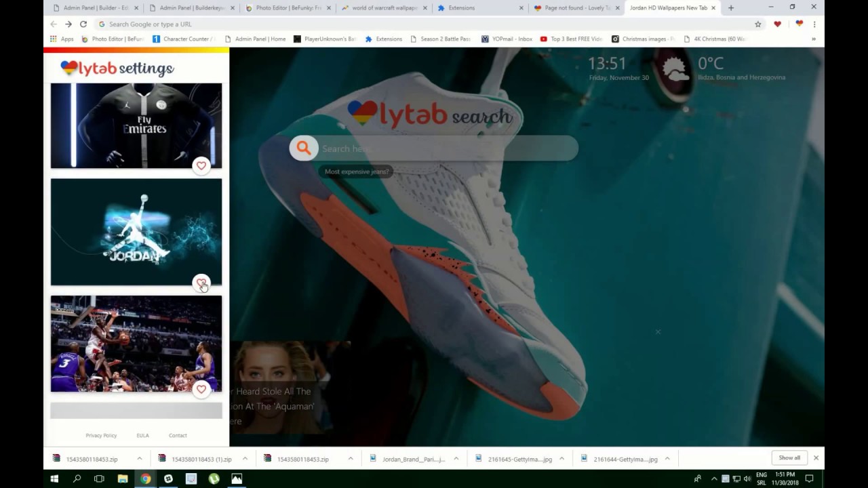Expand options for Jordan_Brand_Pari jpg download
The image size is (868, 488).
coord(456,459)
